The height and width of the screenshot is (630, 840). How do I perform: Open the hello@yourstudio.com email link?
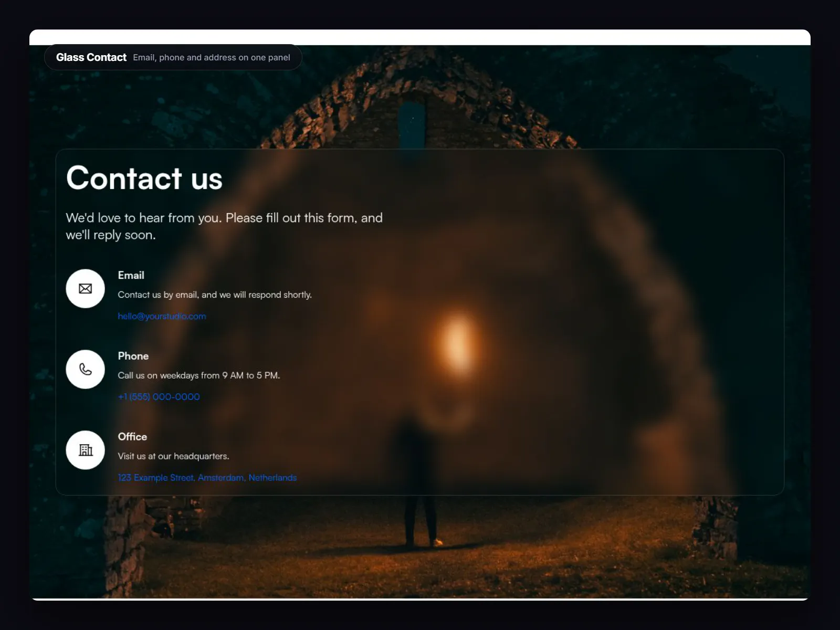tap(162, 316)
